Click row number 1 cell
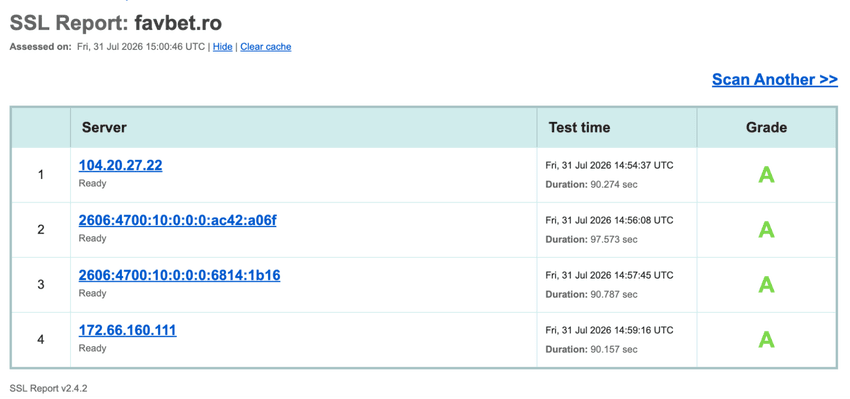This screenshot has width=850, height=399. click(41, 175)
